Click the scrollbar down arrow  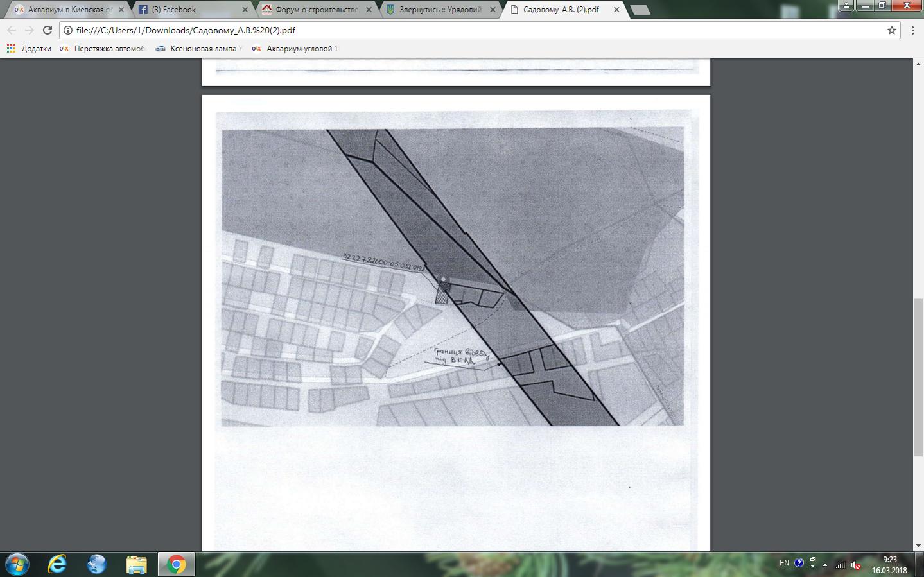coord(918,546)
